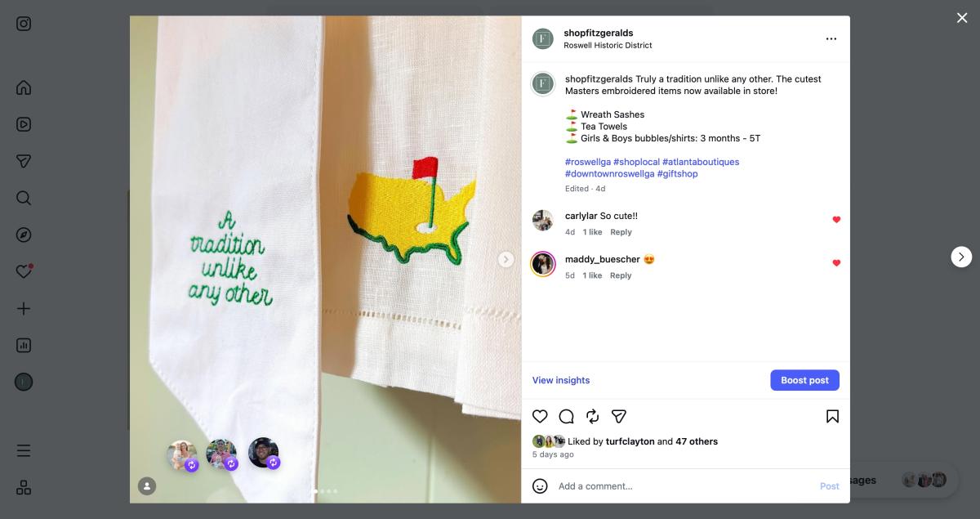This screenshot has height=519, width=980.
Task: Share post with paper plane icon
Action: click(619, 416)
